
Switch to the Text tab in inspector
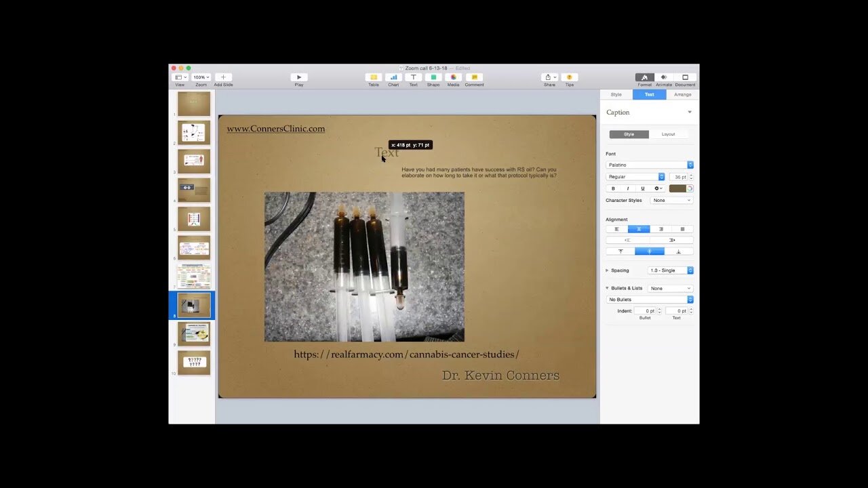(649, 94)
